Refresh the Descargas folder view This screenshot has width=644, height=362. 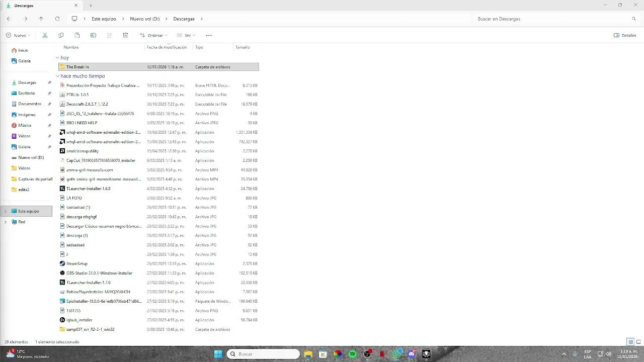pyautogui.click(x=57, y=19)
